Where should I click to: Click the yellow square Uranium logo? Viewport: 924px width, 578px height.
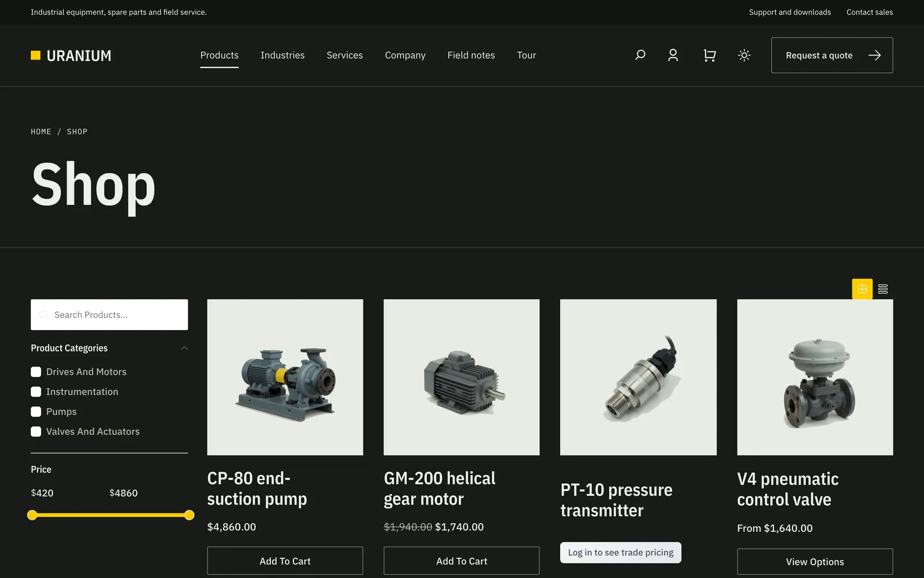36,55
